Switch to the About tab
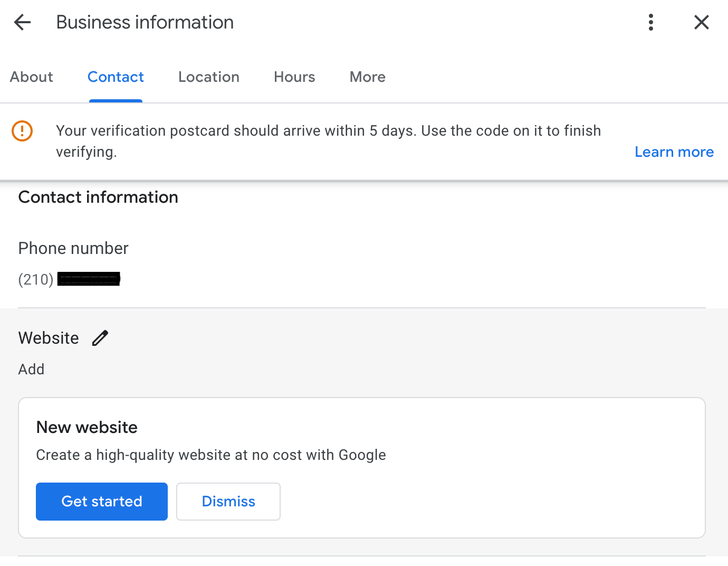 pos(32,77)
